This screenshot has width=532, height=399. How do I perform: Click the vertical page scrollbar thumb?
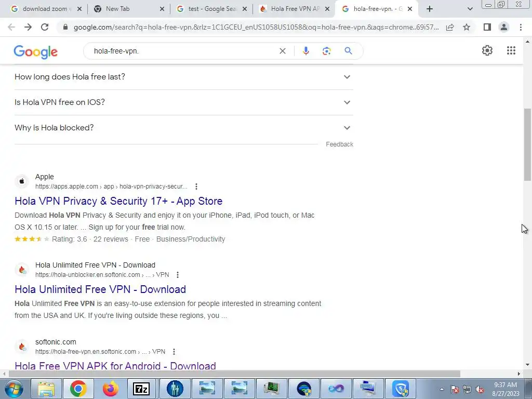click(527, 144)
